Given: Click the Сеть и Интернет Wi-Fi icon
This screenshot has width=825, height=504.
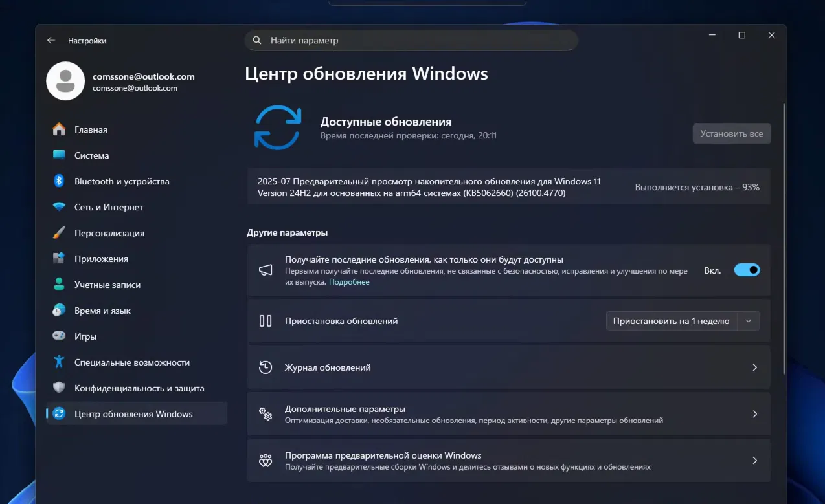Looking at the screenshot, I should [x=59, y=207].
